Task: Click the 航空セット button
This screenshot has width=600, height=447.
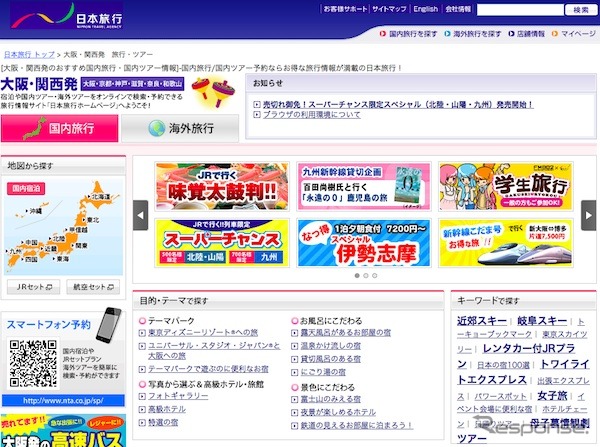Action: click(x=93, y=287)
